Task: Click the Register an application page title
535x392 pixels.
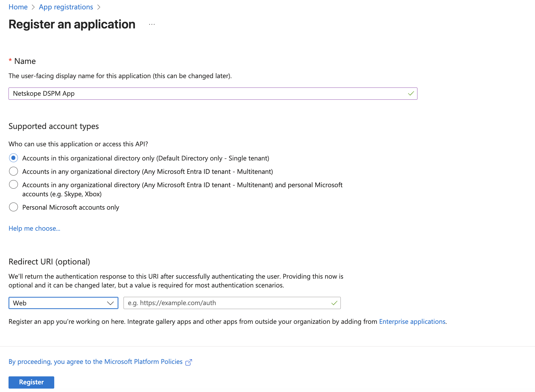Action: pos(72,24)
